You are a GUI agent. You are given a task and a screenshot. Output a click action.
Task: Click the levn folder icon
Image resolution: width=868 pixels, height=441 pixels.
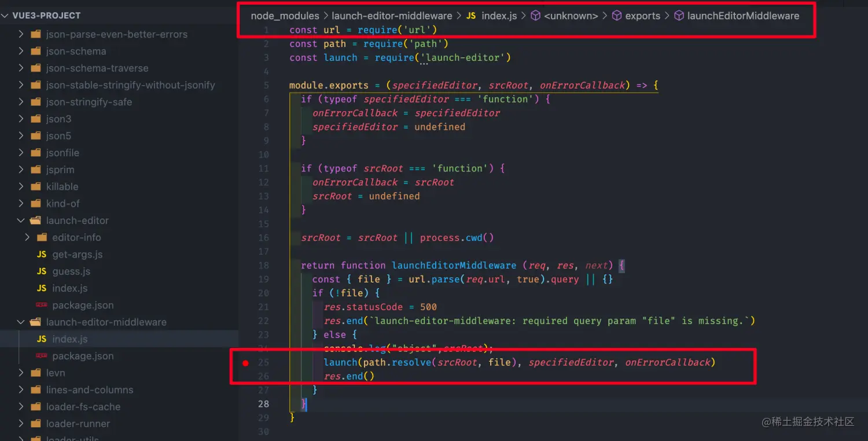(36, 373)
